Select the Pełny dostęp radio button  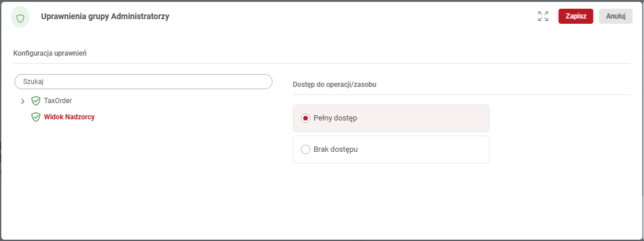pyautogui.click(x=306, y=118)
